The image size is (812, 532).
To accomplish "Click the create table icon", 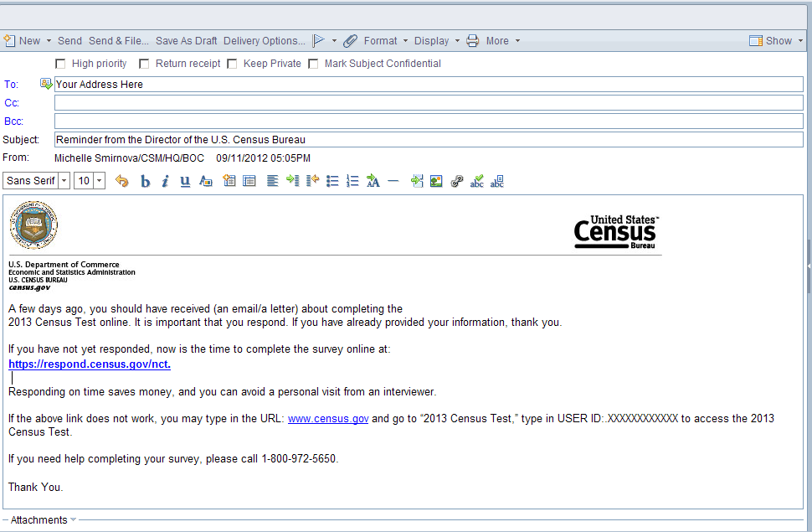I will (229, 180).
